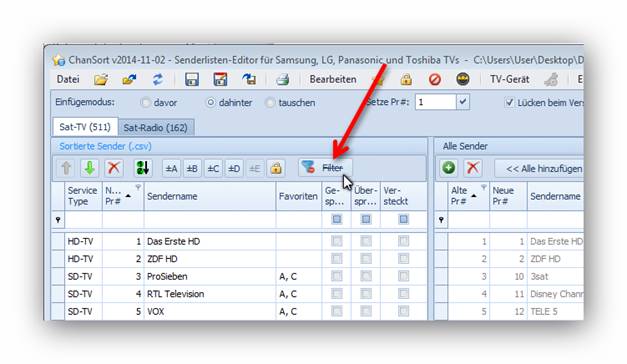Add channel with green plus in Alle Sender
This screenshot has height=364, width=627.
(449, 168)
